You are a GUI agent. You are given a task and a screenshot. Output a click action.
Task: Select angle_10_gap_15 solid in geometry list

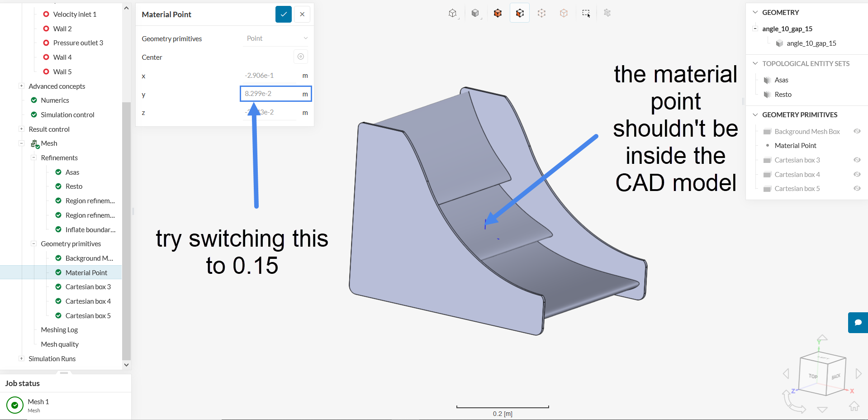point(811,43)
